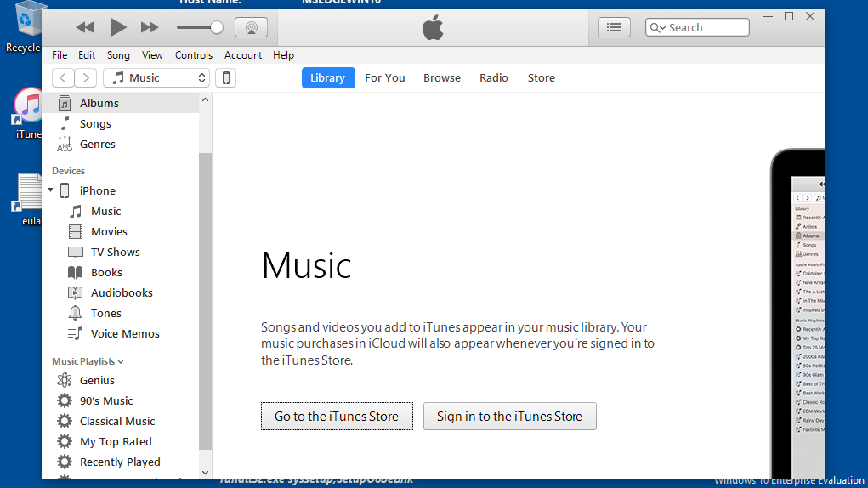868x488 pixels.
Task: Open search options magnifier dropdown
Action: click(x=658, y=28)
